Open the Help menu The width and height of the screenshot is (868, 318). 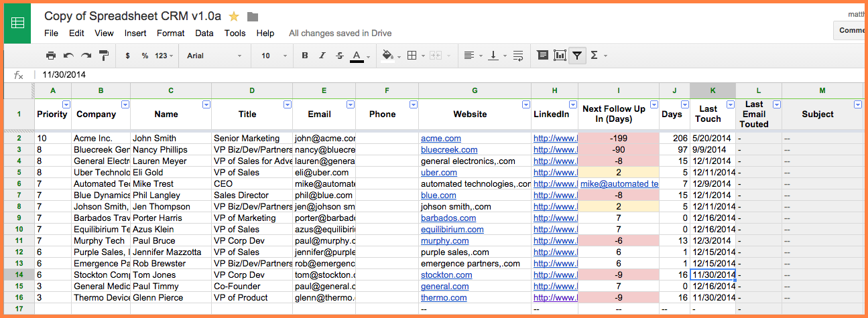coord(265,33)
